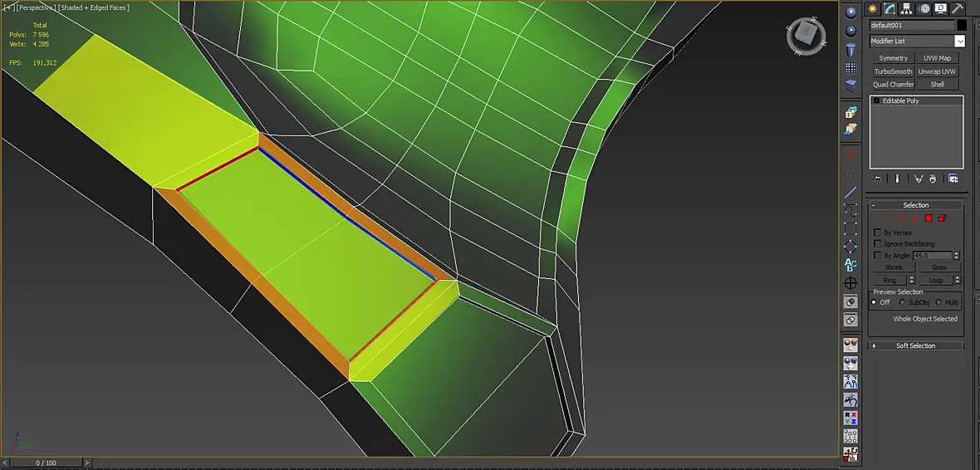Click the black object color swatch

click(962, 25)
